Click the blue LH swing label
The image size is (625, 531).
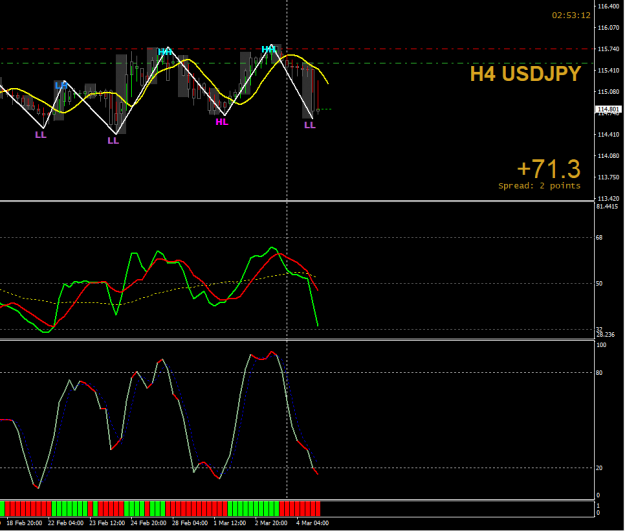(61, 85)
